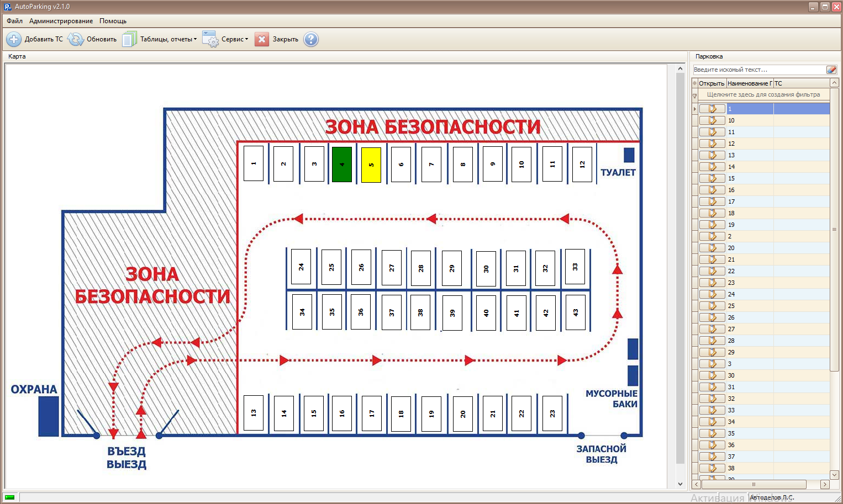
Task: Click the clear search eraser icon
Action: click(x=831, y=70)
